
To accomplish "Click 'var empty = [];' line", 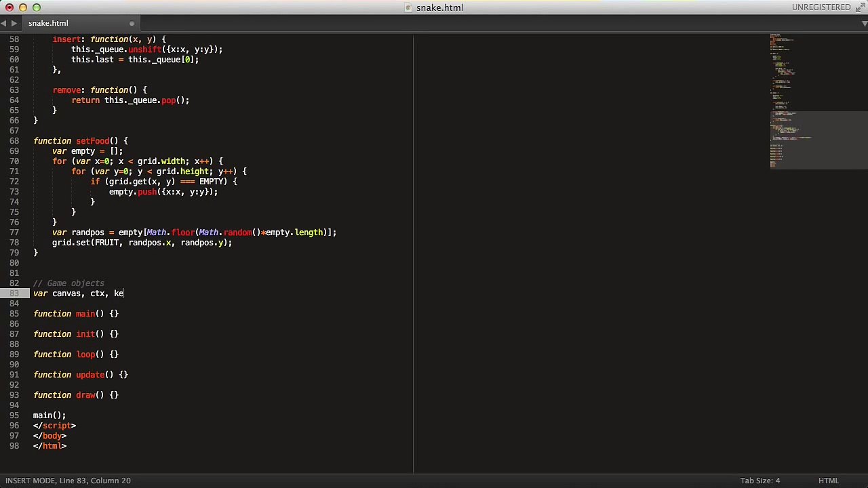I will click(x=87, y=151).
